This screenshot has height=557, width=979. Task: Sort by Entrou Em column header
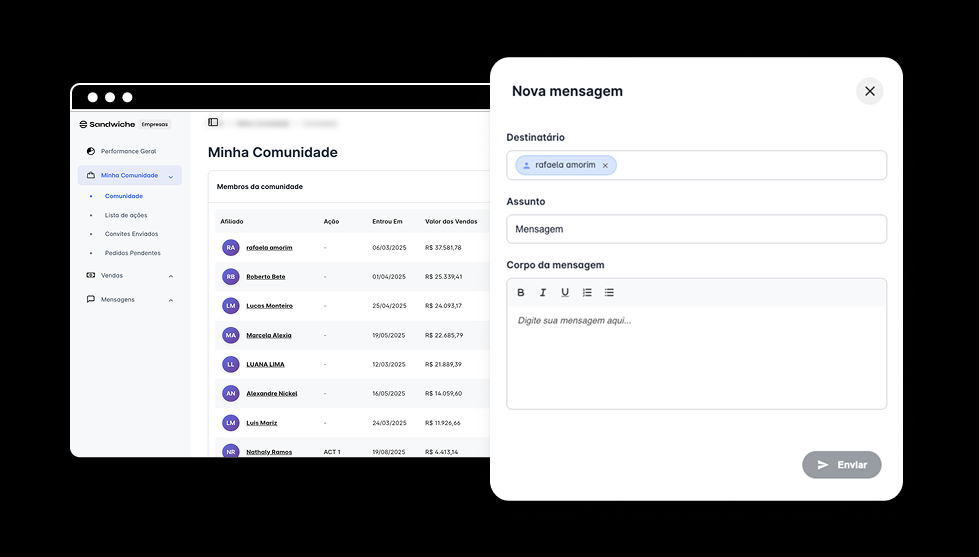coord(387,222)
